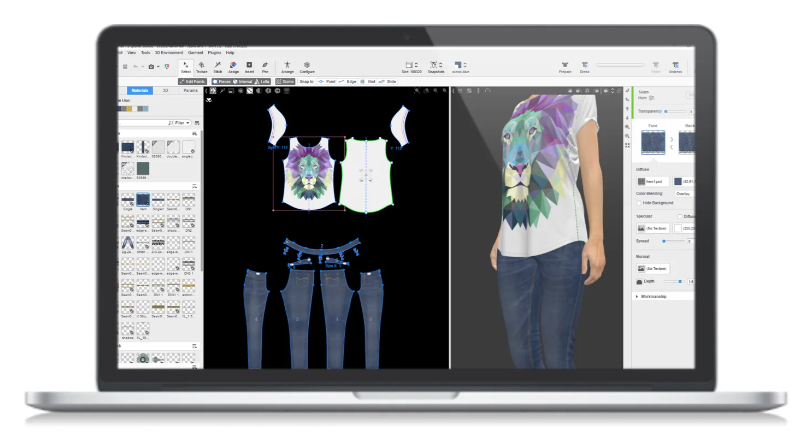Enable the Hide Background checkbox
This screenshot has height=447, width=812.
[x=639, y=203]
